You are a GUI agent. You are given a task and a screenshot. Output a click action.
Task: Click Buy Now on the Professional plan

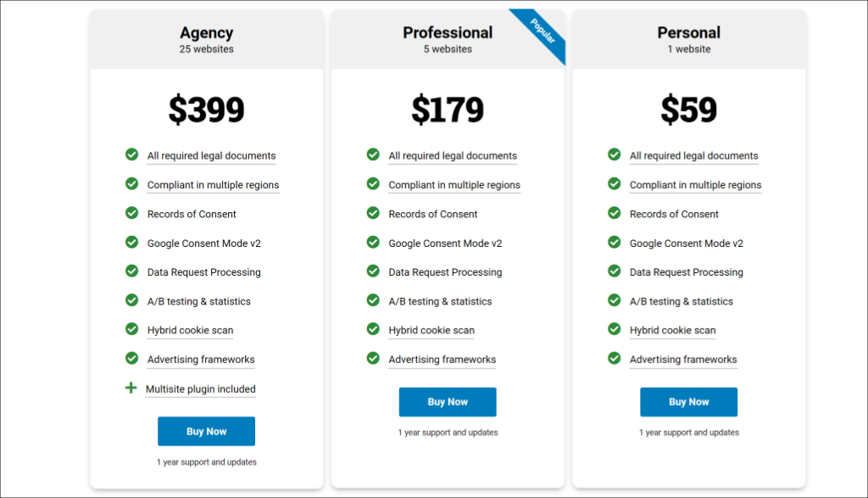pos(448,401)
